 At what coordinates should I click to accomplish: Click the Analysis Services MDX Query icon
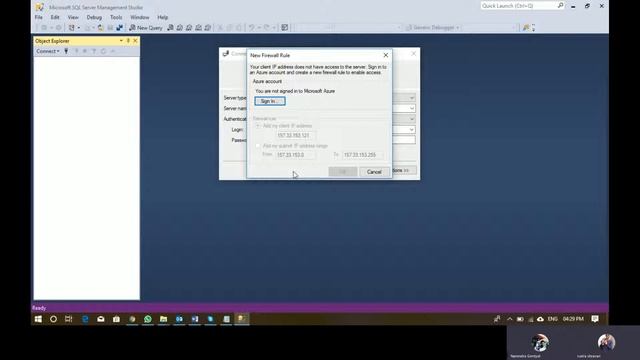pos(180,28)
